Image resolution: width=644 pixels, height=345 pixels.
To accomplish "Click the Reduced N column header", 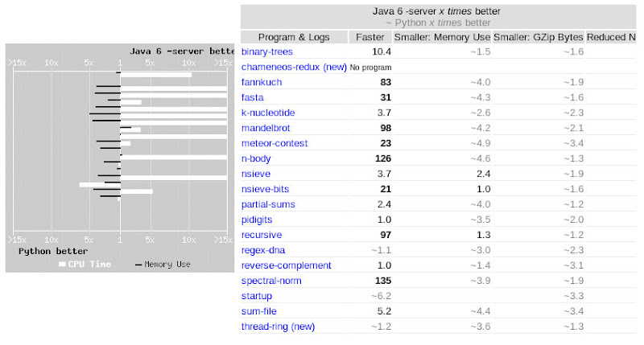I will 611,37.
